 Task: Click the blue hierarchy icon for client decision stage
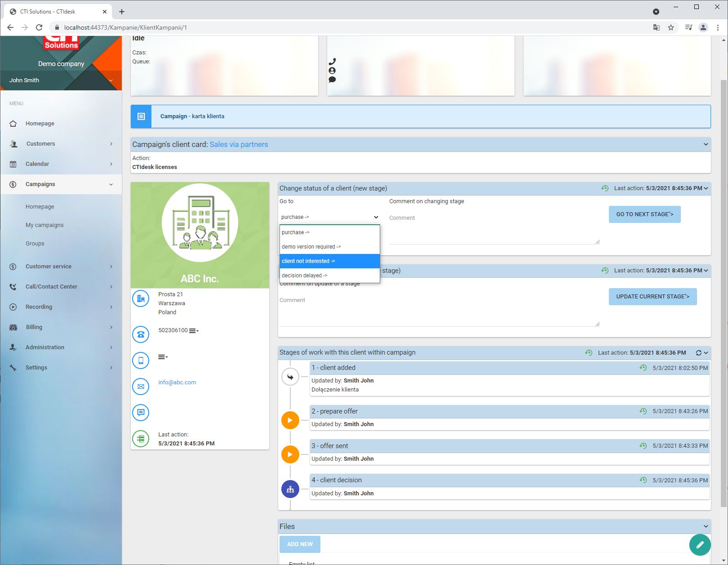point(290,489)
